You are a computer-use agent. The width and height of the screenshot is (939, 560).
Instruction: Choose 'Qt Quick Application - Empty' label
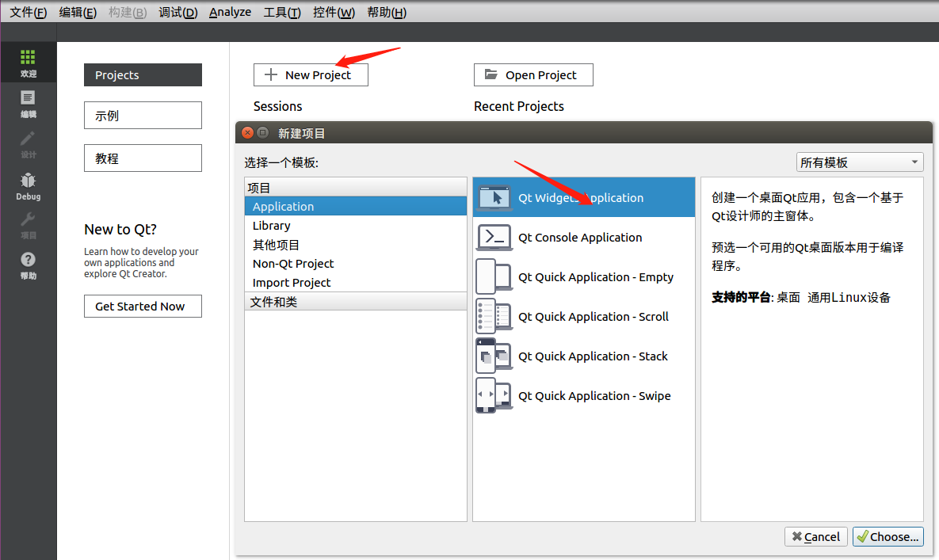[596, 277]
